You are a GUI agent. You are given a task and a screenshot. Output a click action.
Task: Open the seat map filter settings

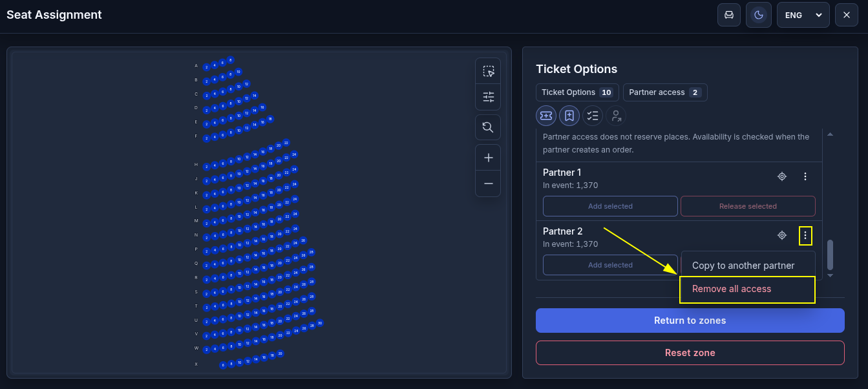[488, 97]
